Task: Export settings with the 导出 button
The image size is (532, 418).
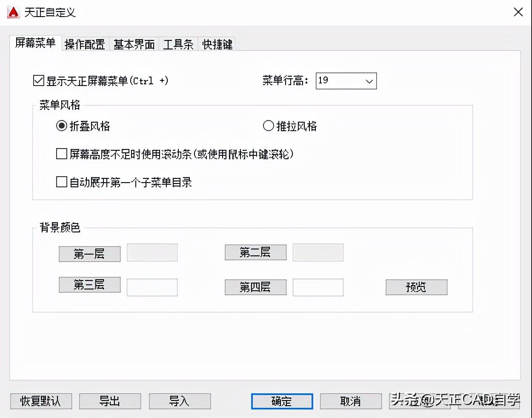Action: [x=110, y=401]
